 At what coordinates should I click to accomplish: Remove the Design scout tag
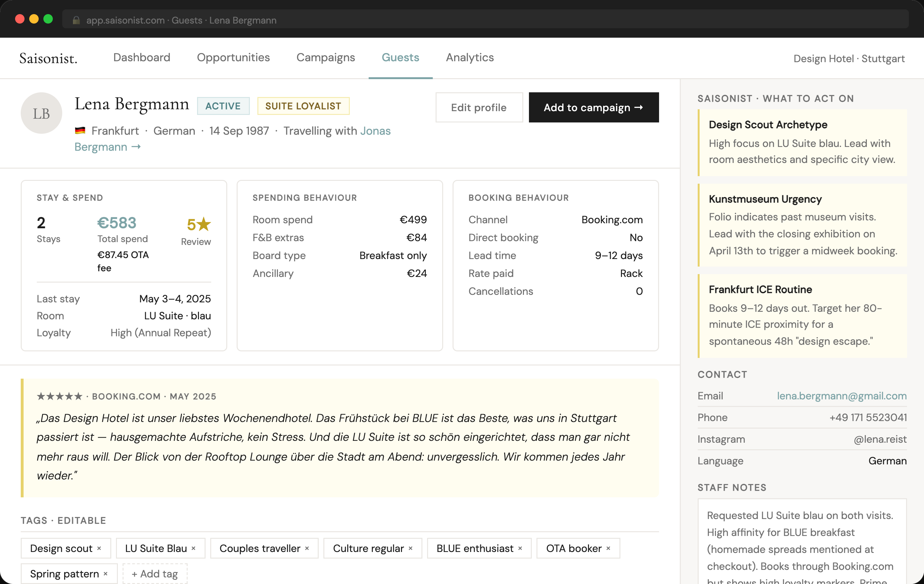pos(99,548)
